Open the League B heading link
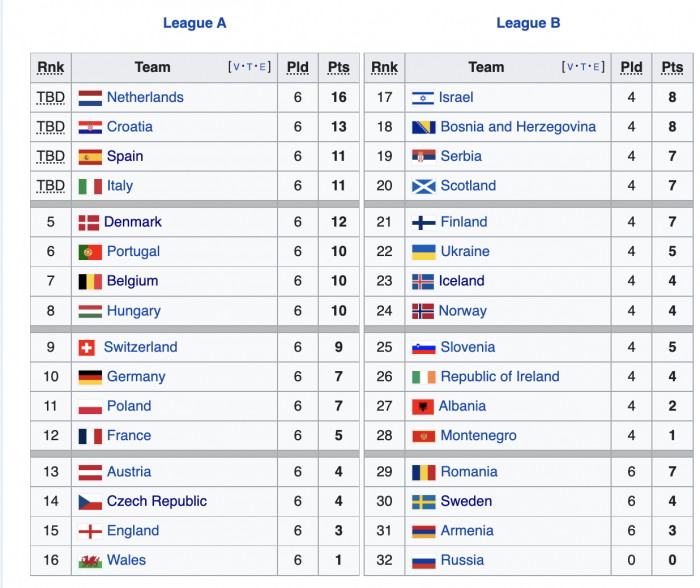Image resolution: width=700 pixels, height=588 pixels. pos(528,23)
